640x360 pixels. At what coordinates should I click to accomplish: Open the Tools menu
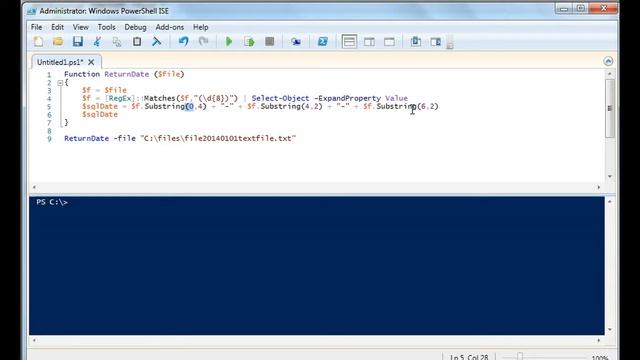pyautogui.click(x=106, y=27)
